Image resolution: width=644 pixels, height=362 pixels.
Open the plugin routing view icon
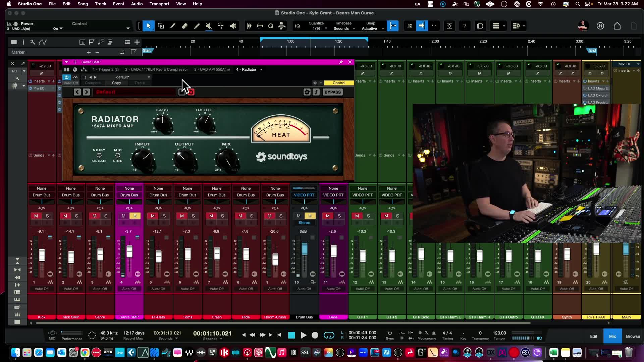tap(84, 69)
